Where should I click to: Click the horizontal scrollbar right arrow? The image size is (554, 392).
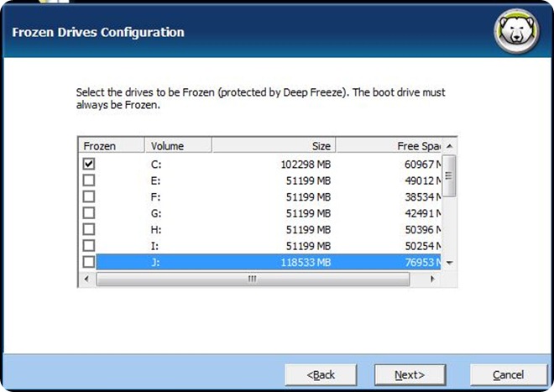coord(432,279)
